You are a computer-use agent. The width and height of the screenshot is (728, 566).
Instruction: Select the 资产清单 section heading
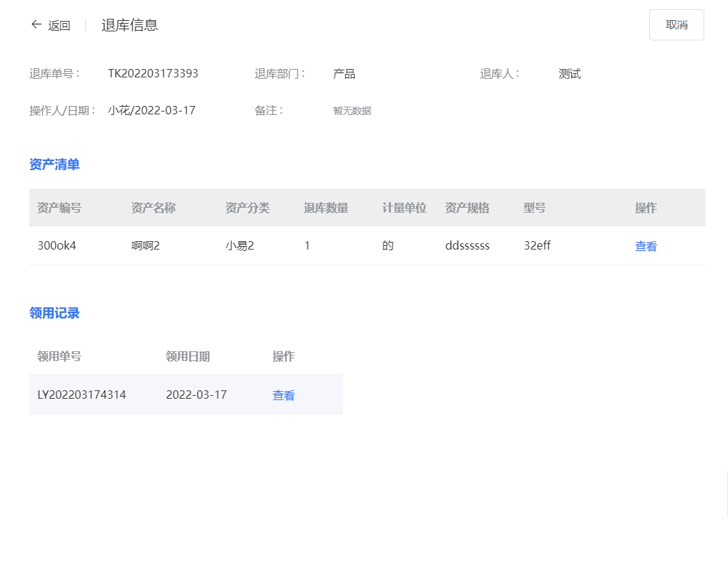(54, 165)
